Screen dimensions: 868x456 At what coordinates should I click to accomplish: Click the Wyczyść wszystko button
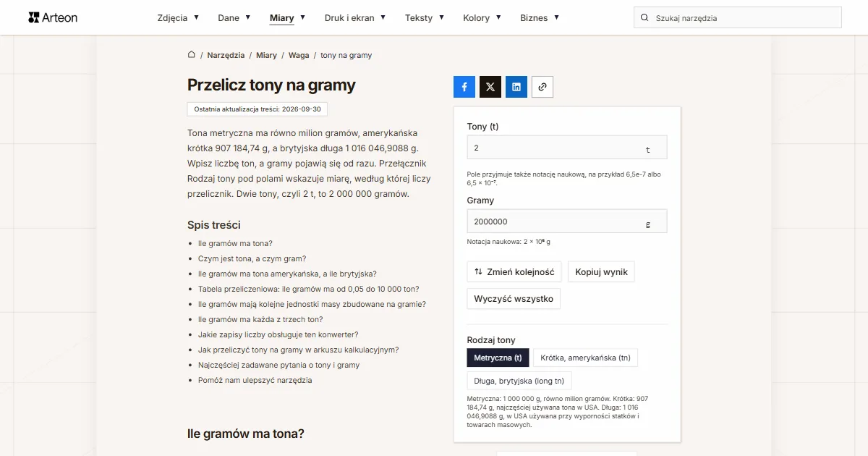point(514,298)
